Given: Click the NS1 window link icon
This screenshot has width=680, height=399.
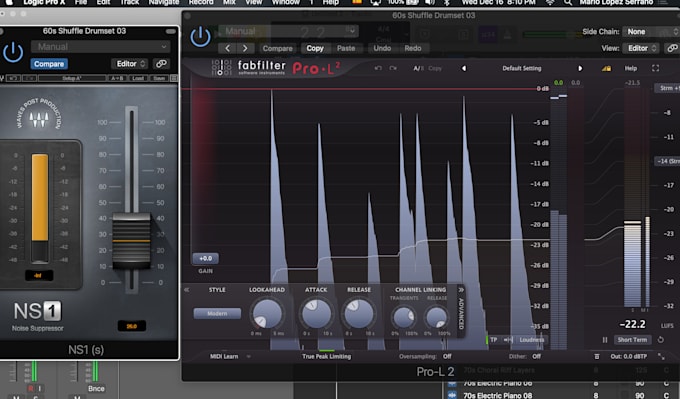Looking at the screenshot, I should [x=161, y=64].
